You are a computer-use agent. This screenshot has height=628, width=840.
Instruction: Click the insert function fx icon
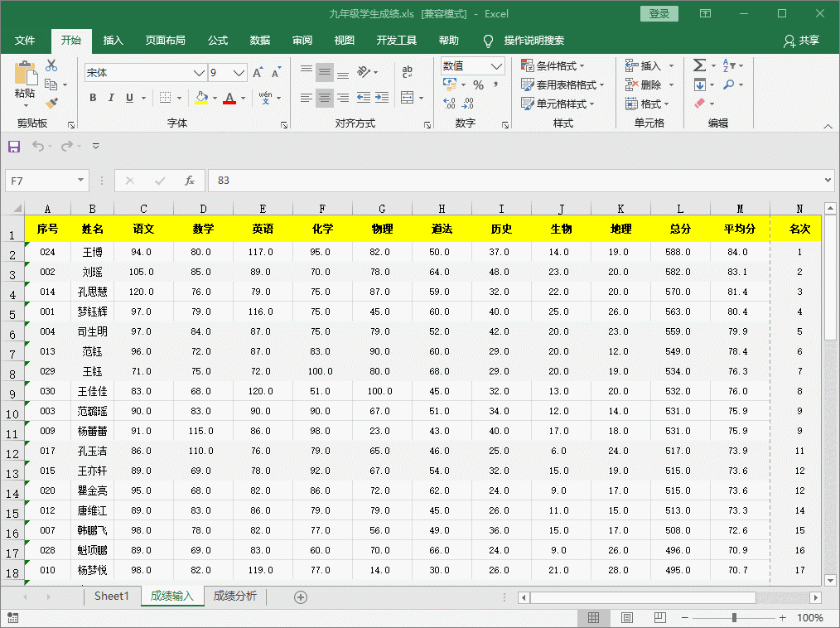[x=190, y=180]
